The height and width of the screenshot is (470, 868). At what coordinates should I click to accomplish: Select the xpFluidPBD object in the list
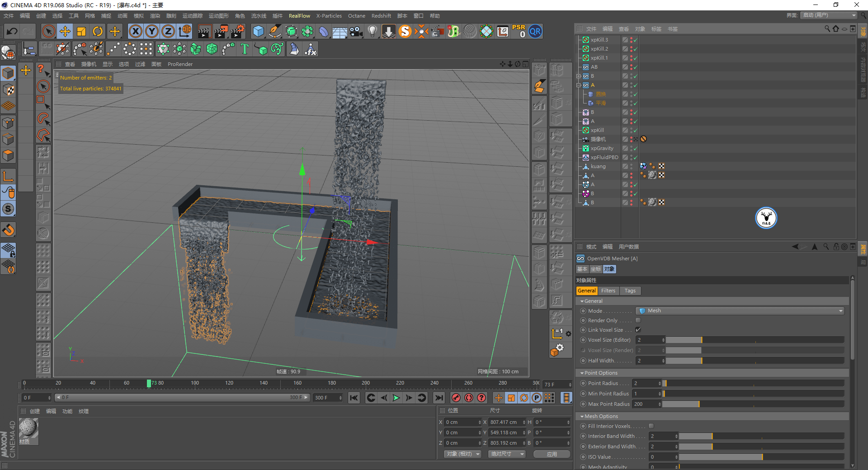tap(604, 157)
